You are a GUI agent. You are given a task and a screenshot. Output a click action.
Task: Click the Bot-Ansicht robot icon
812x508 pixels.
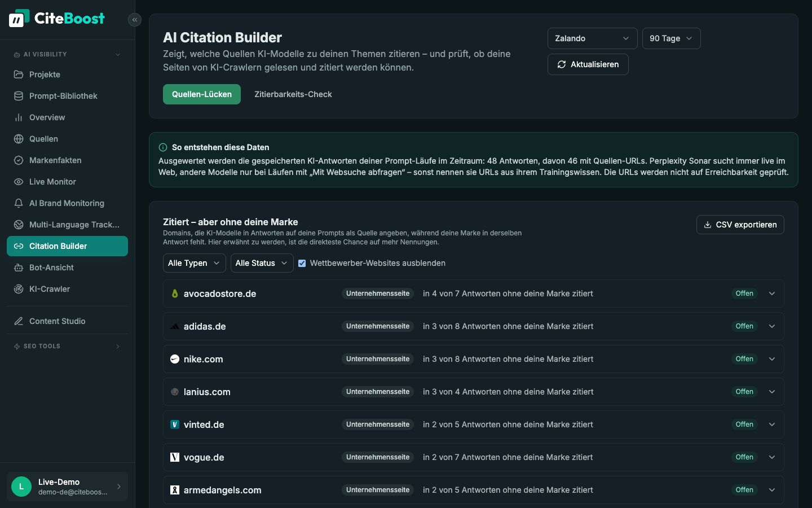(x=19, y=268)
